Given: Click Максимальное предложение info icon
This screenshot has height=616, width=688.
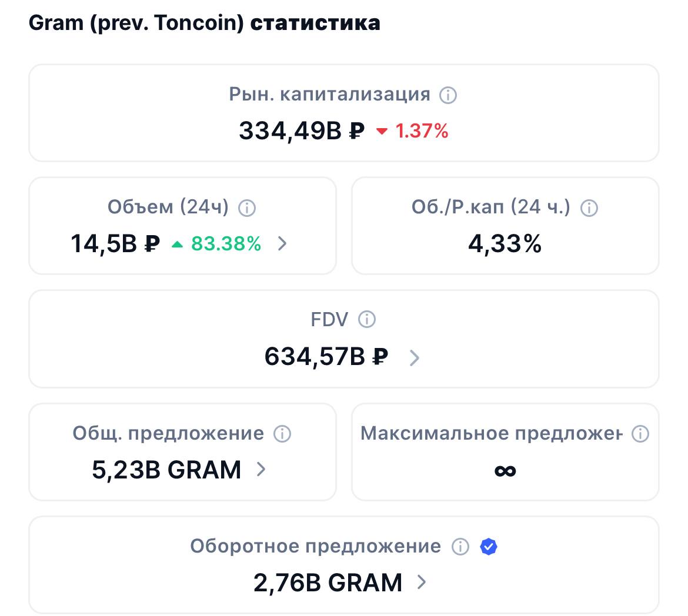Looking at the screenshot, I should pyautogui.click(x=640, y=433).
